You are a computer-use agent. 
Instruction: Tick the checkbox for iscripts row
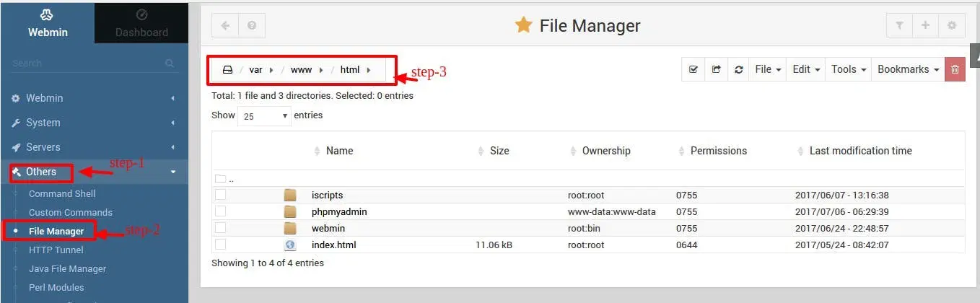[x=220, y=195]
